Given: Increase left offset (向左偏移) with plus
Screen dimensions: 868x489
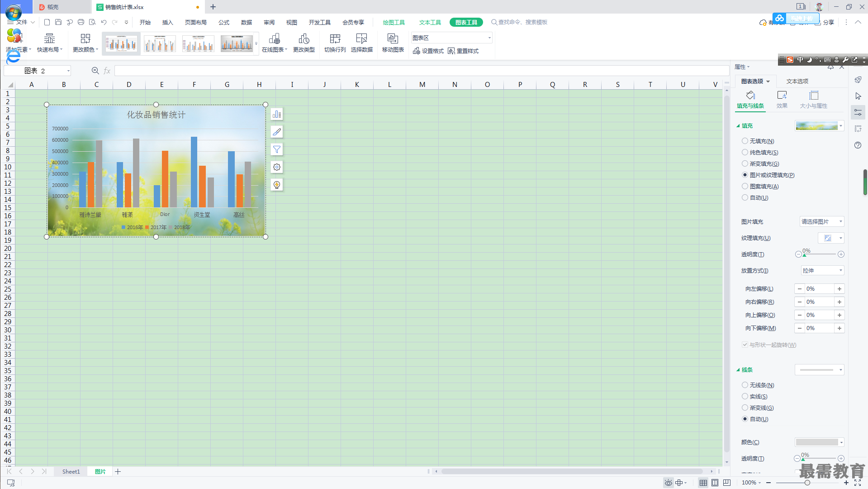Looking at the screenshot, I should pos(840,289).
